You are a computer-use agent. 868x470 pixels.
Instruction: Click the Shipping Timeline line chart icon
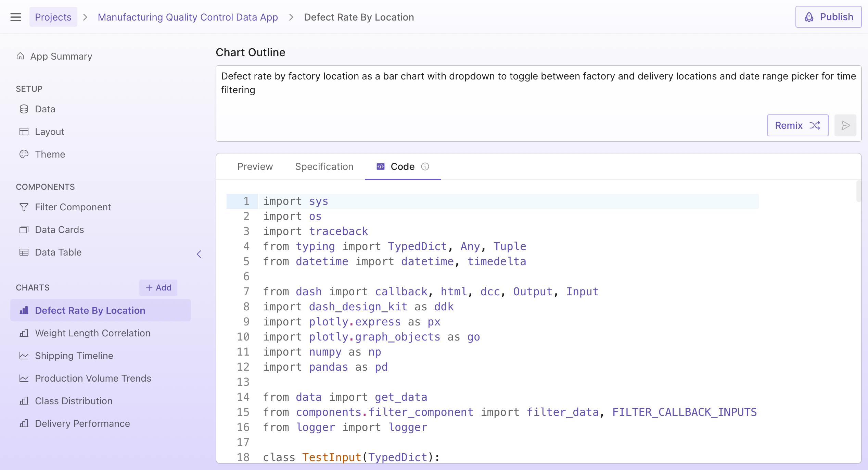coord(24,356)
